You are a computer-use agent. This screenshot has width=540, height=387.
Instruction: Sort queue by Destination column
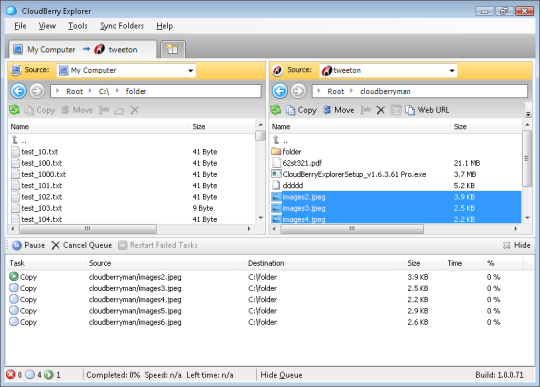coord(324,263)
